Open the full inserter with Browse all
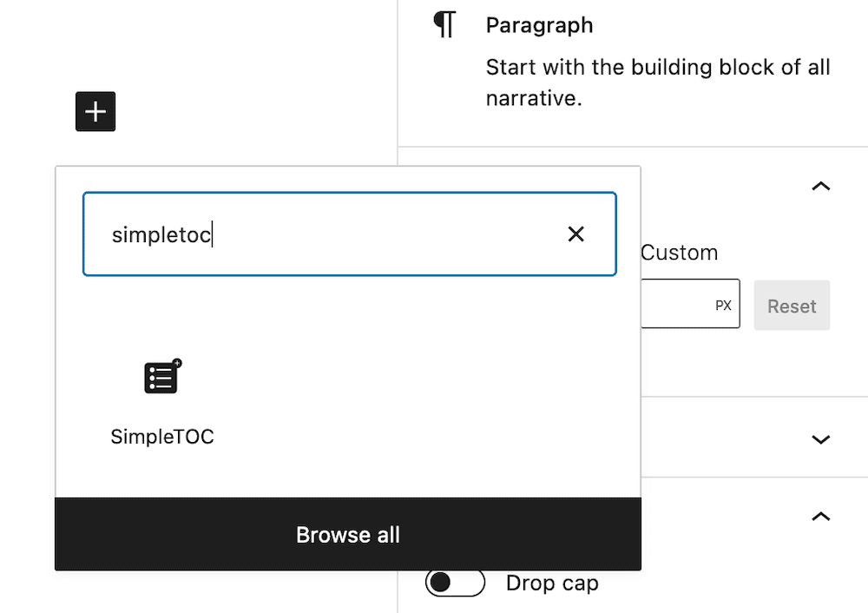868x613 pixels. (x=348, y=535)
